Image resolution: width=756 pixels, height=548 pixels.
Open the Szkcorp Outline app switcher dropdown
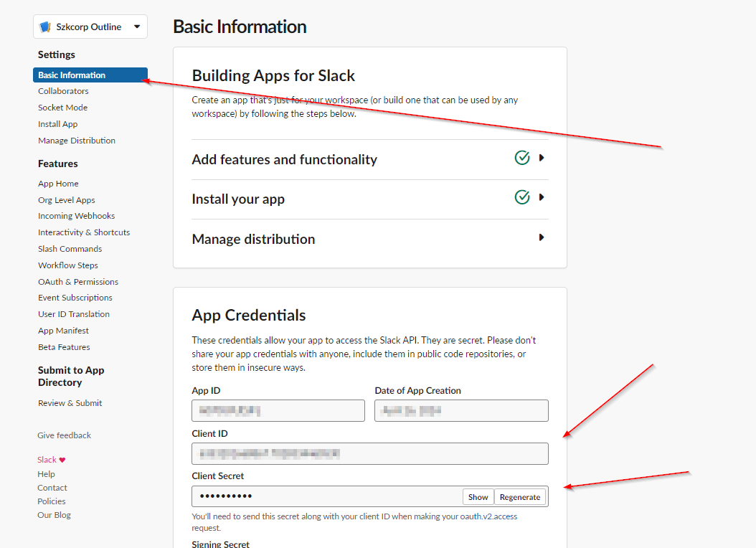(90, 27)
